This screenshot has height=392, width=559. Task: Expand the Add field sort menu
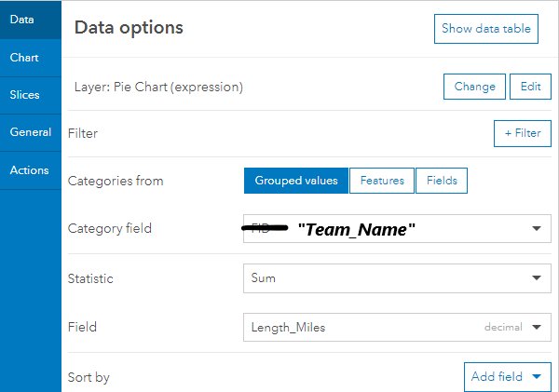tap(507, 377)
